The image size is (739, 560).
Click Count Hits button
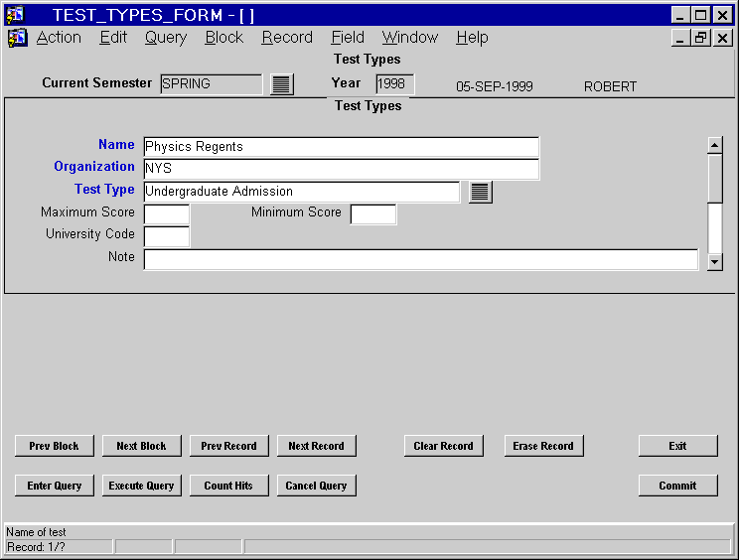[x=229, y=486]
